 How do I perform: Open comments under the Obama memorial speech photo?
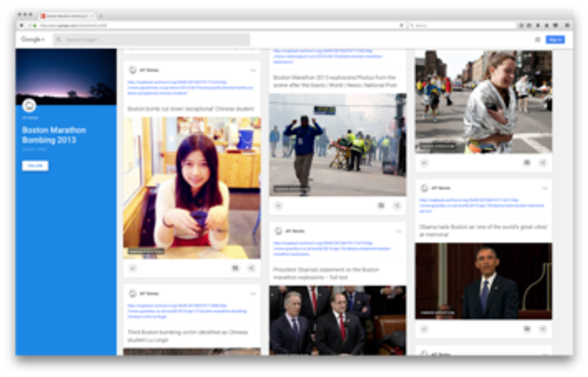tap(527, 329)
